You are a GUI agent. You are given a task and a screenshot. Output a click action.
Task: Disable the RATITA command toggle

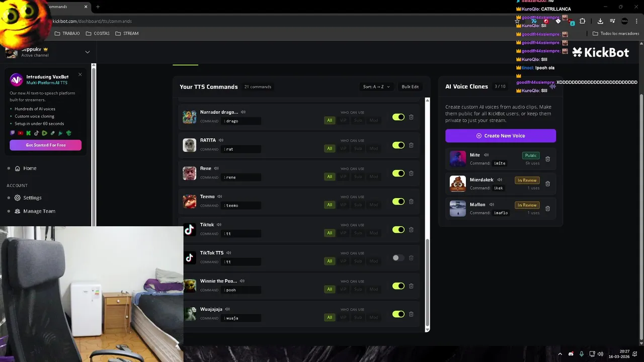[398, 145]
